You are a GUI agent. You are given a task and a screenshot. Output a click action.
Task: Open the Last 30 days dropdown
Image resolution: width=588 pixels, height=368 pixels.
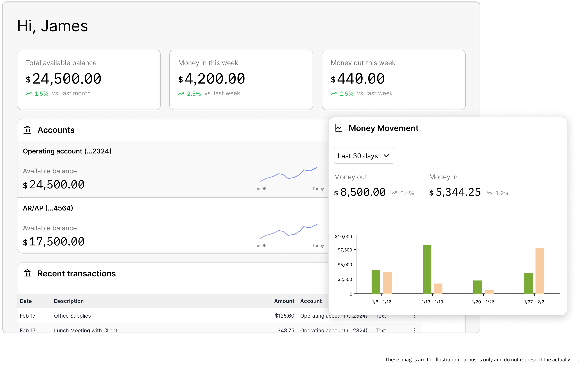click(364, 156)
